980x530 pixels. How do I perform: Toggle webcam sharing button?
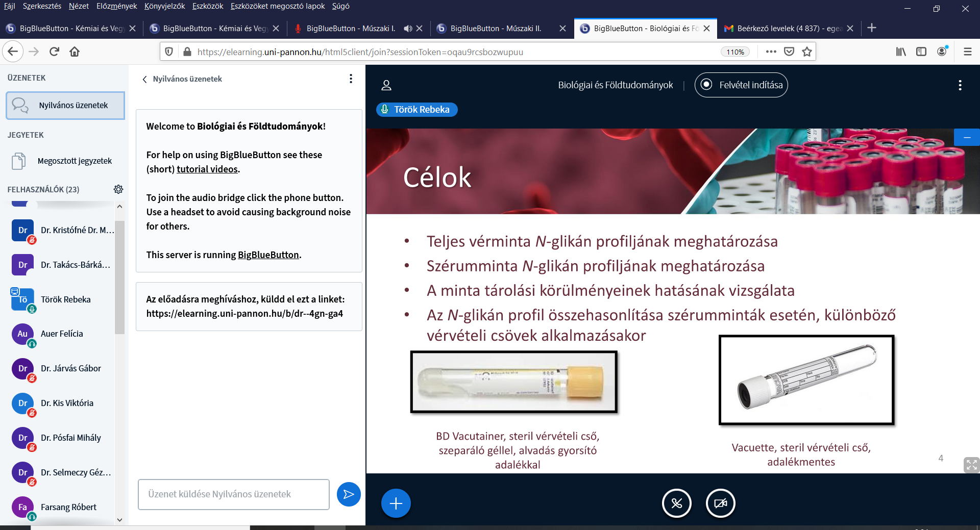[720, 503]
